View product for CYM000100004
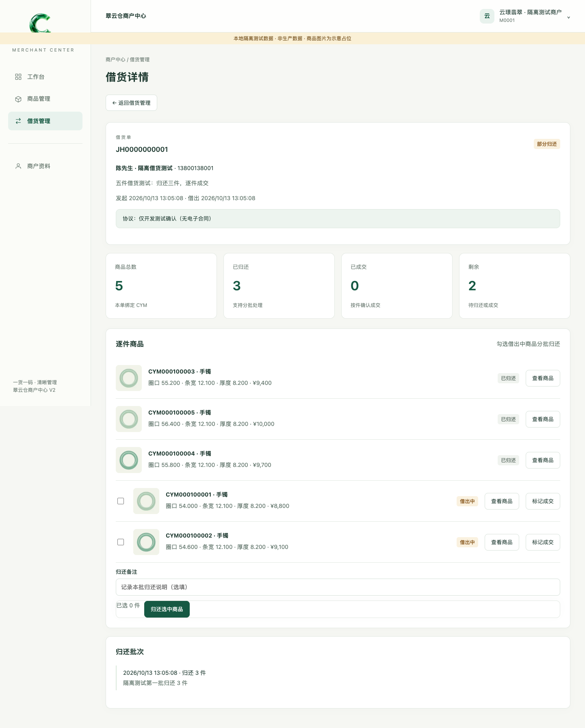585x728 pixels. coord(543,460)
